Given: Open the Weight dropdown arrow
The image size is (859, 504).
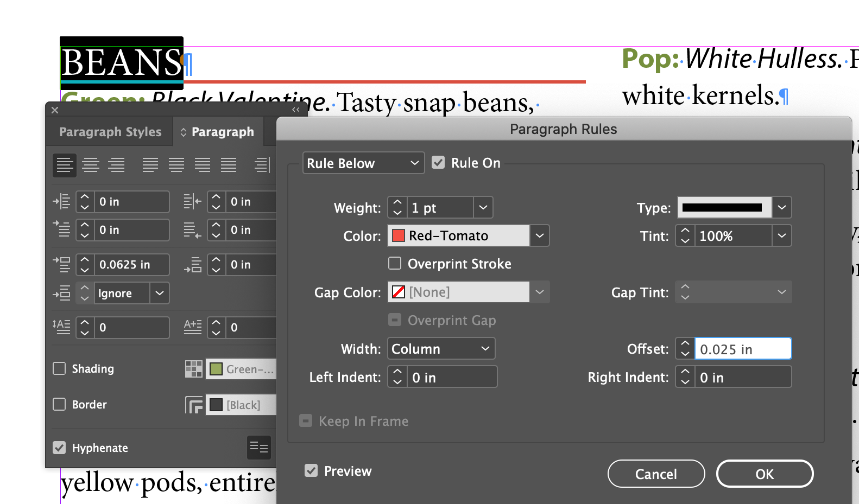Looking at the screenshot, I should [x=483, y=207].
